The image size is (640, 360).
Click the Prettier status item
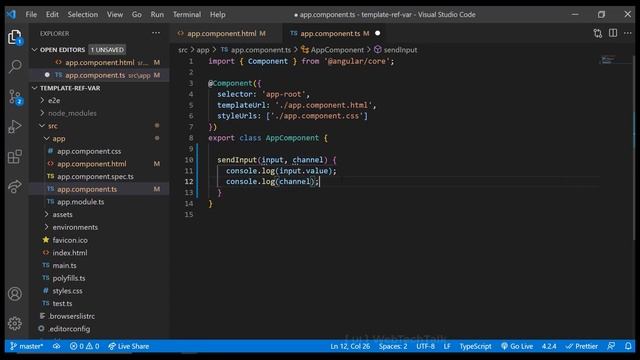(x=582, y=346)
